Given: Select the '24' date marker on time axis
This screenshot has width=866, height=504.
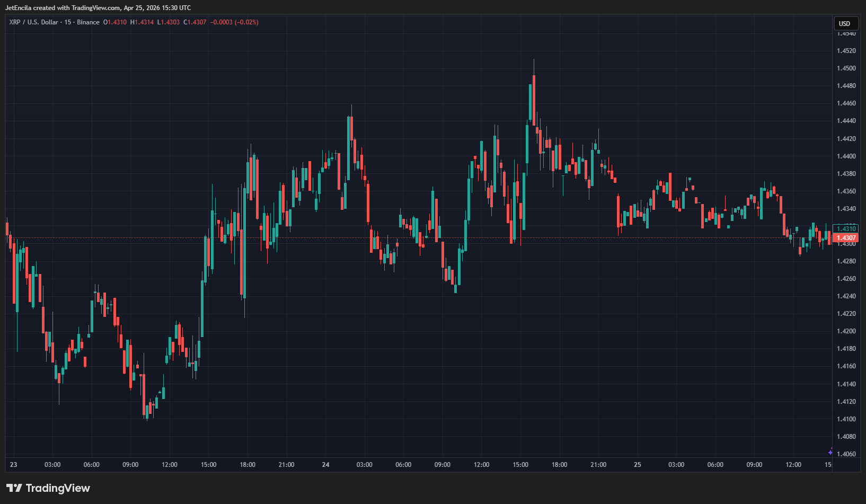Looking at the screenshot, I should [325, 465].
